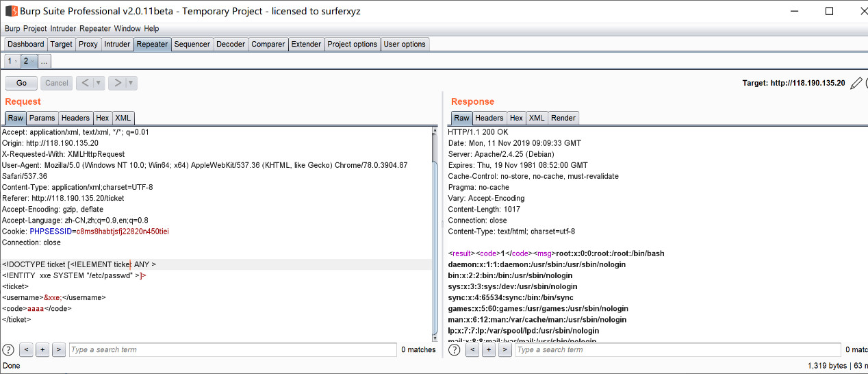Viewport: 868px width, 374px height.
Task: Click request search next match button
Action: [x=59, y=349]
